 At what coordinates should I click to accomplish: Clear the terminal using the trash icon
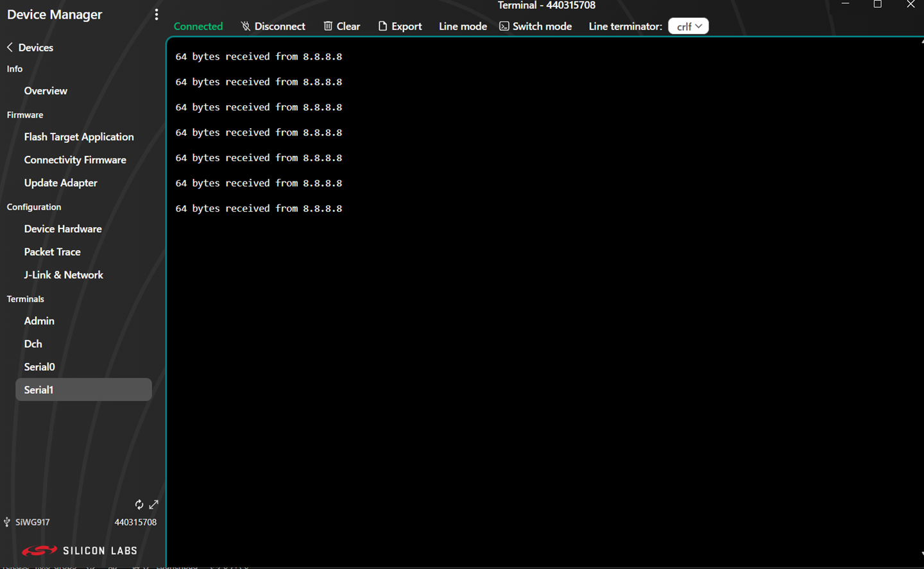327,26
